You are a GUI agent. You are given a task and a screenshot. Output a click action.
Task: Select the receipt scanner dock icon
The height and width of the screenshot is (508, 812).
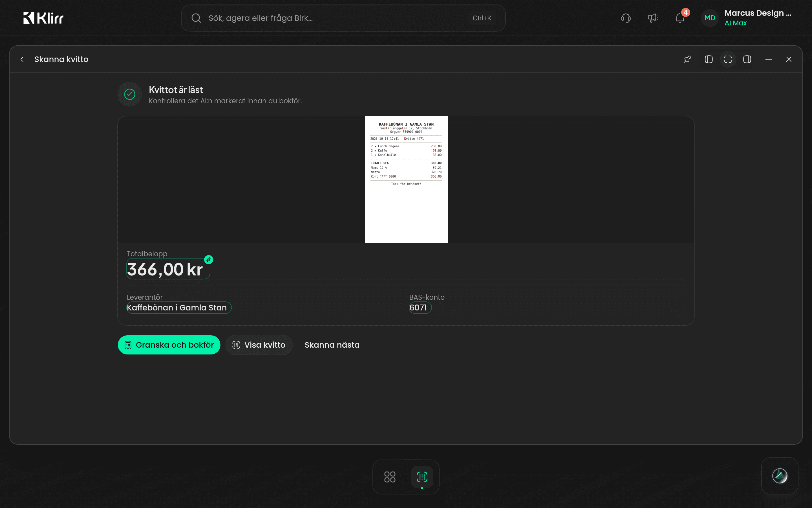422,477
